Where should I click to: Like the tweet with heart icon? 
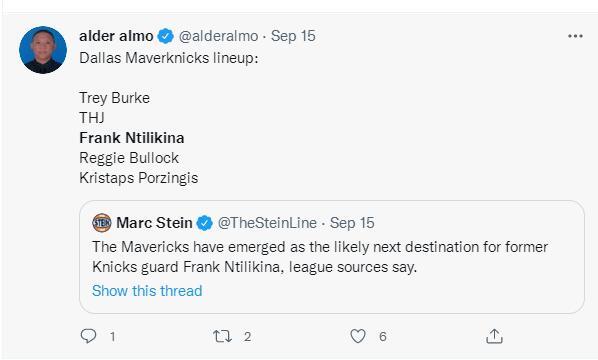[358, 336]
